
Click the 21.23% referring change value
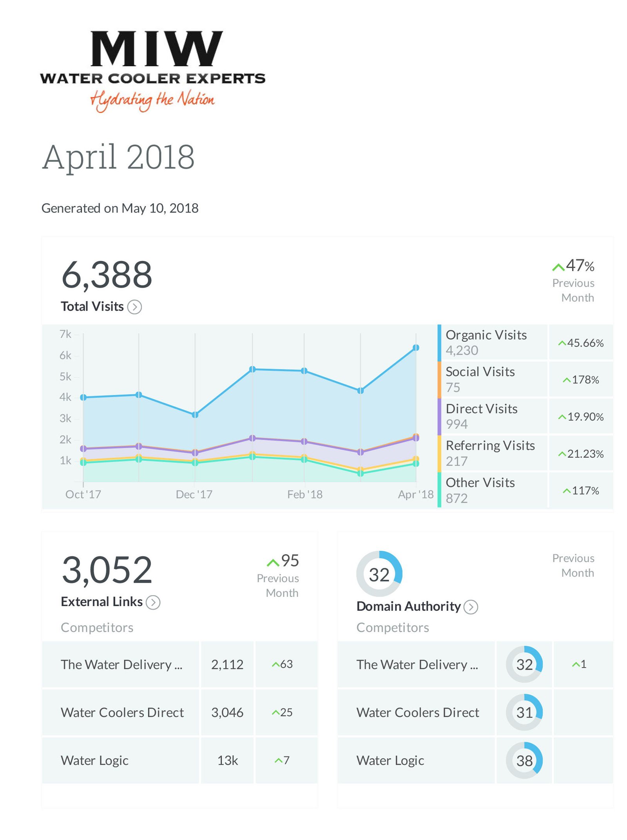click(x=581, y=454)
